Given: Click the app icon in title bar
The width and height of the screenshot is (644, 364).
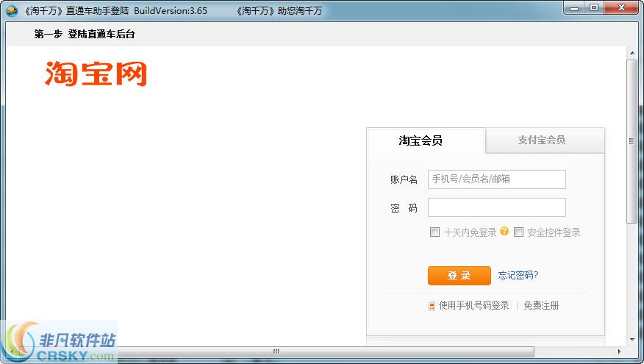Looking at the screenshot, I should click(x=12, y=11).
